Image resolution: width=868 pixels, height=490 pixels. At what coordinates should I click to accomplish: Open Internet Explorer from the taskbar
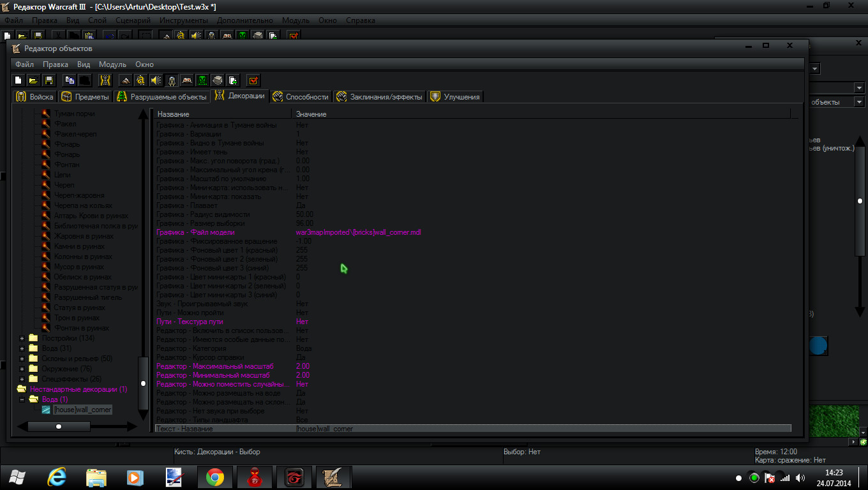57,477
